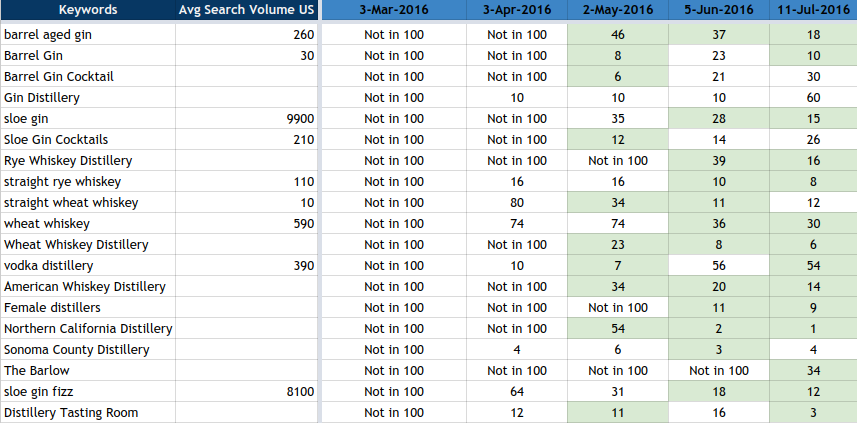
Task: Click the 5-Jun-2016 column header
Action: tap(719, 10)
